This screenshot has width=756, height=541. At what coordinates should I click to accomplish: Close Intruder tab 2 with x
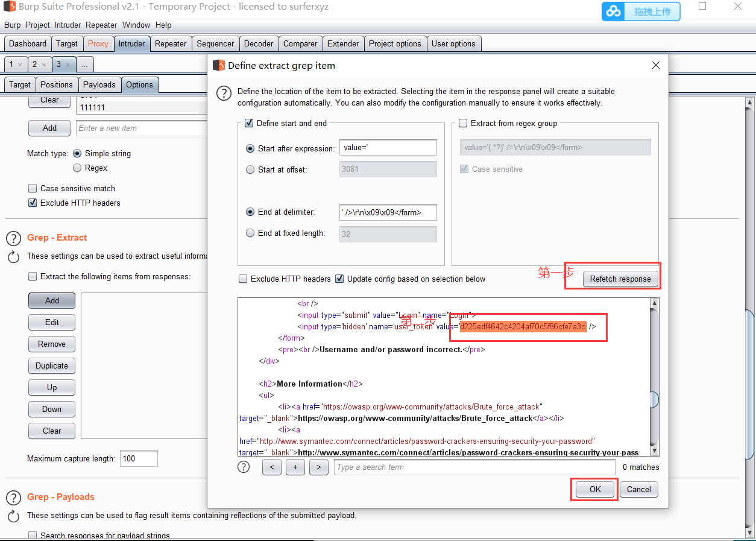pos(43,65)
